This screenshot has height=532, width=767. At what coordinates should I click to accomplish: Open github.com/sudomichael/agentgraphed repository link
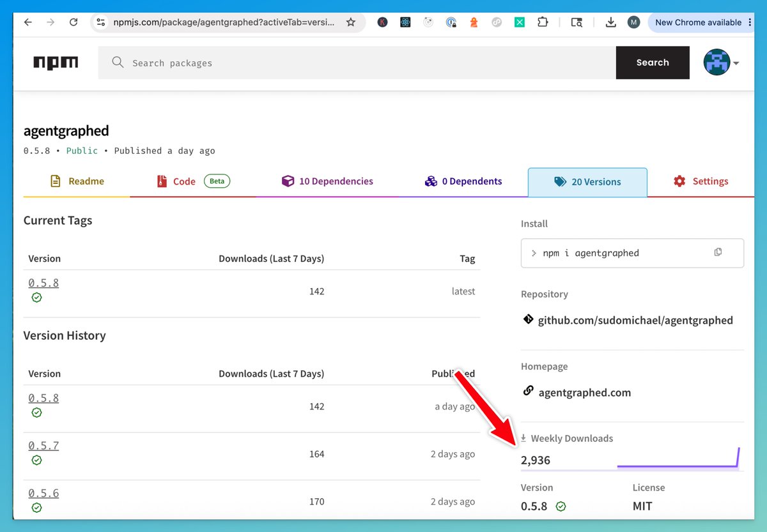pyautogui.click(x=635, y=320)
